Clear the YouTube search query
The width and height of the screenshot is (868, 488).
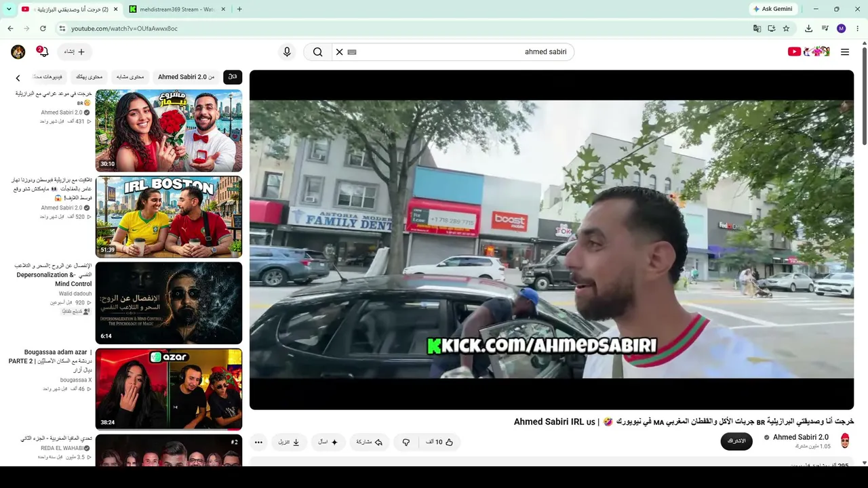click(x=340, y=52)
